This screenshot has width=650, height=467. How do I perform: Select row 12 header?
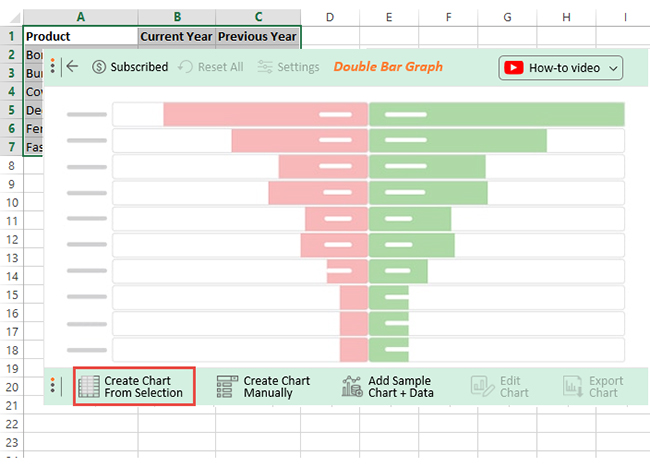[x=12, y=240]
